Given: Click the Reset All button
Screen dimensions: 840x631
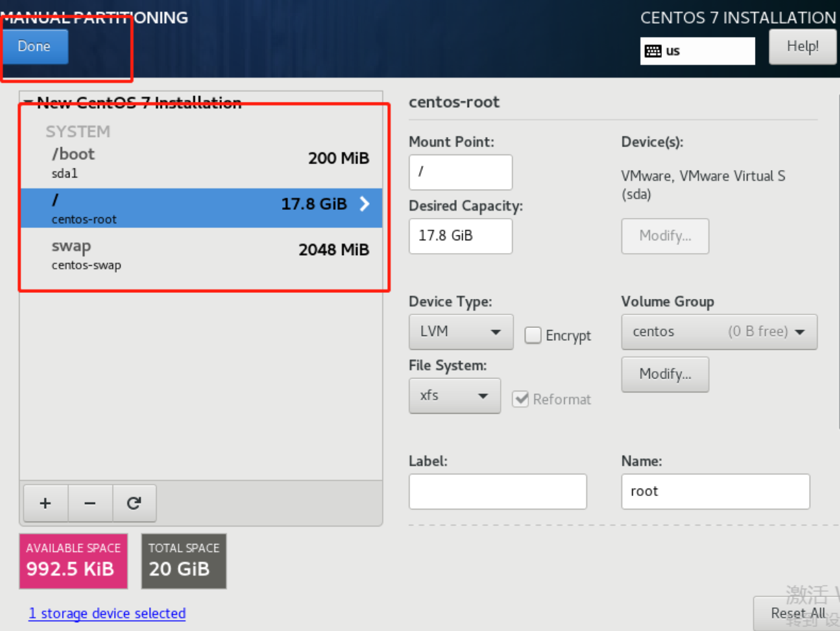Looking at the screenshot, I should point(797,613).
